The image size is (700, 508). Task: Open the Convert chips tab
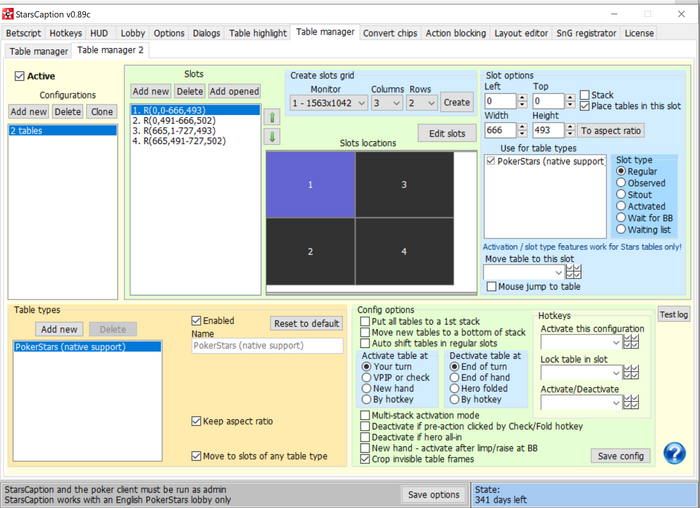[x=391, y=33]
